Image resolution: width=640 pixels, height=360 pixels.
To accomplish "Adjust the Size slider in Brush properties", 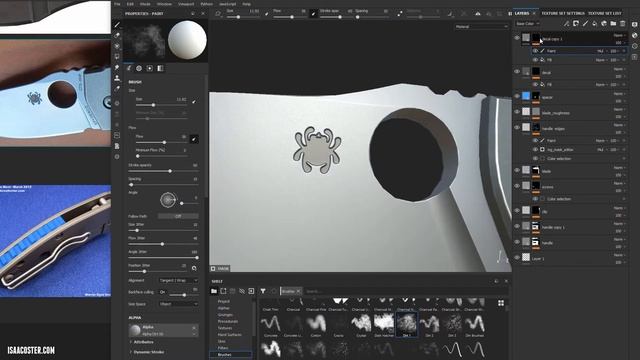I will [x=162, y=105].
